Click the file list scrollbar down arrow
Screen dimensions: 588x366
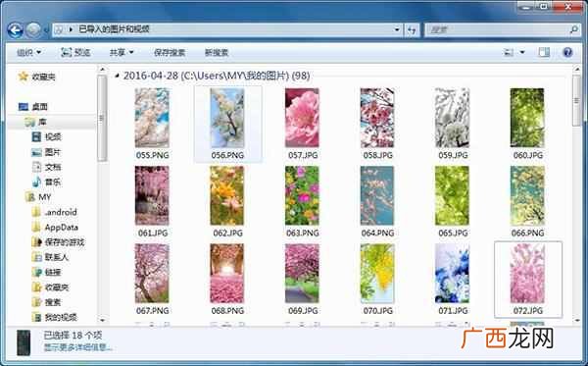click(x=577, y=320)
